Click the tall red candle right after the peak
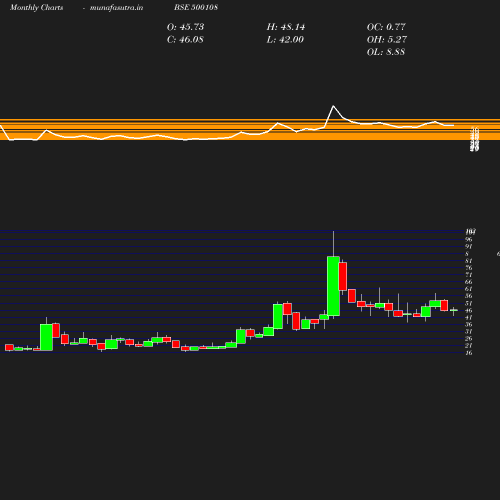 (x=343, y=276)
